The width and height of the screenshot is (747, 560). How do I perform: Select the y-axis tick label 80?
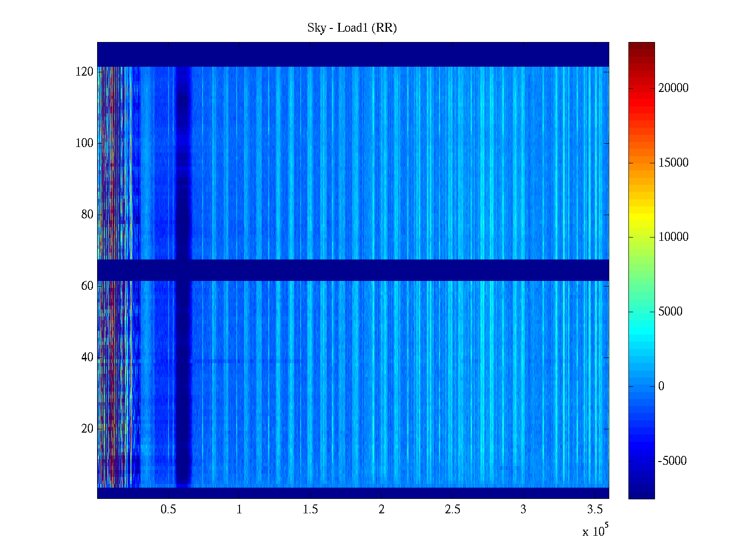coord(87,215)
